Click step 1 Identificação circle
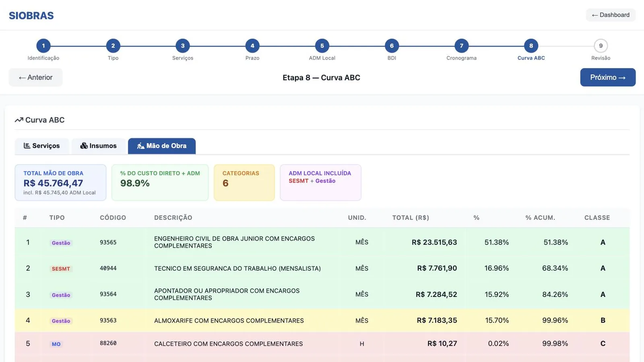This screenshot has width=644, height=362. pos(43,46)
